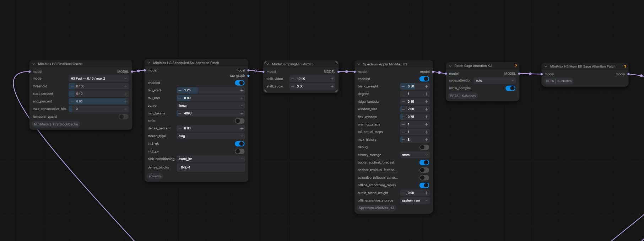Screen dimensions: 644x241
Task: Click the min_tokens value 4096
Action: coord(188,113)
